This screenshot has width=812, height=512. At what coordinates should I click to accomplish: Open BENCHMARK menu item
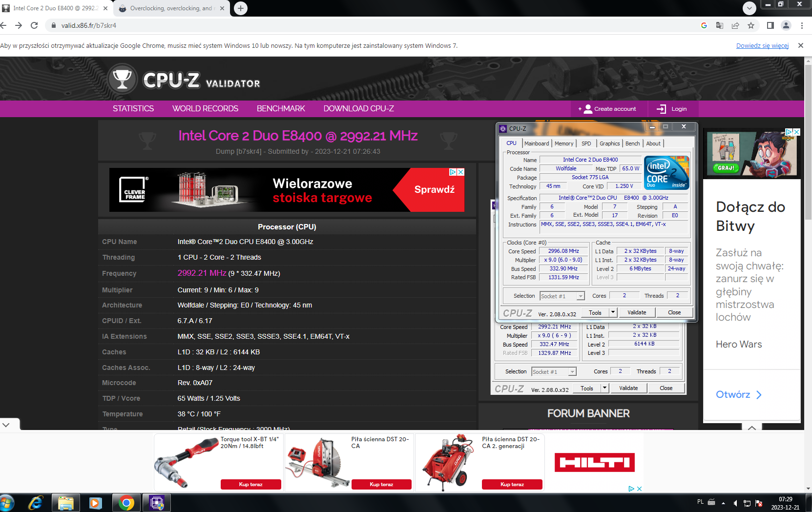point(281,109)
